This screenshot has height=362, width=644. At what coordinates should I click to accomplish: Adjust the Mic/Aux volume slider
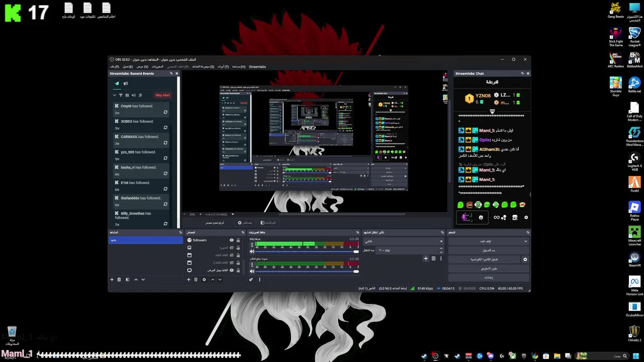[307, 251]
